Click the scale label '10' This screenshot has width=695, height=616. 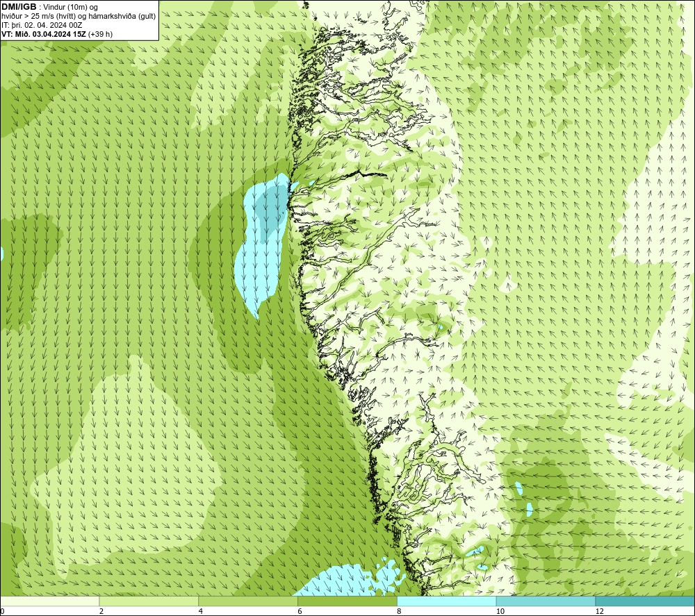tap(500, 611)
